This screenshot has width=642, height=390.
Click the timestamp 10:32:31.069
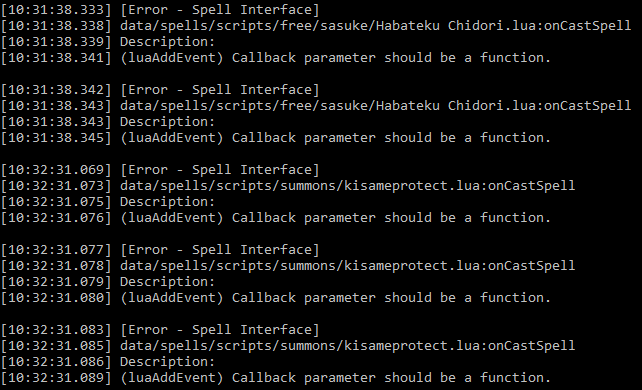pyautogui.click(x=56, y=170)
